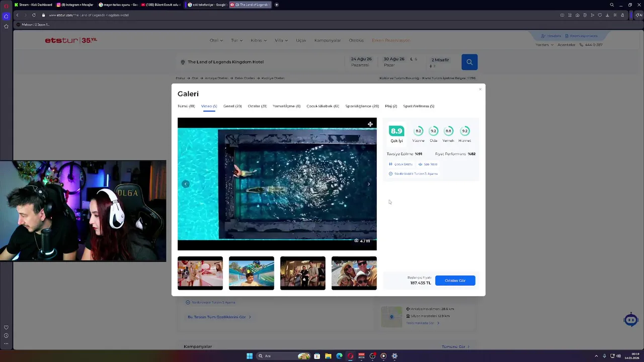This screenshot has height=362, width=644.
Task: Close the Galeri popup
Action: tap(480, 89)
